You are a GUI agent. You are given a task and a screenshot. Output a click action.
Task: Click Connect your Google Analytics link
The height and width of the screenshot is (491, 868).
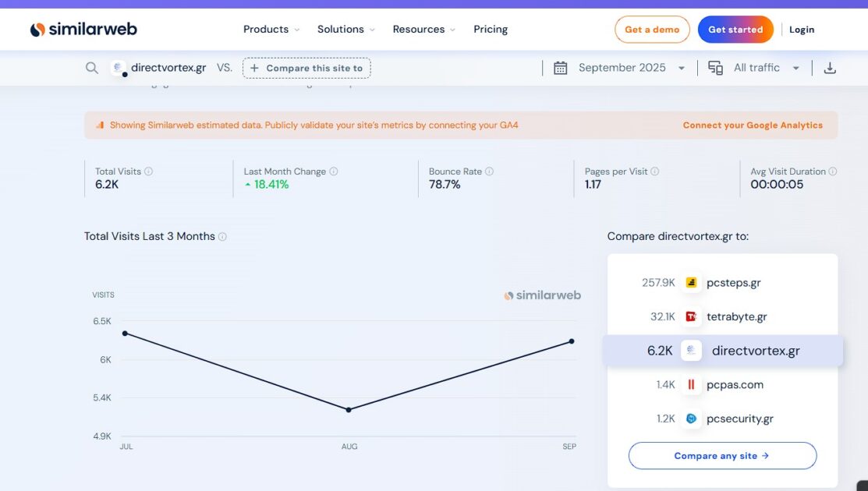pyautogui.click(x=753, y=125)
